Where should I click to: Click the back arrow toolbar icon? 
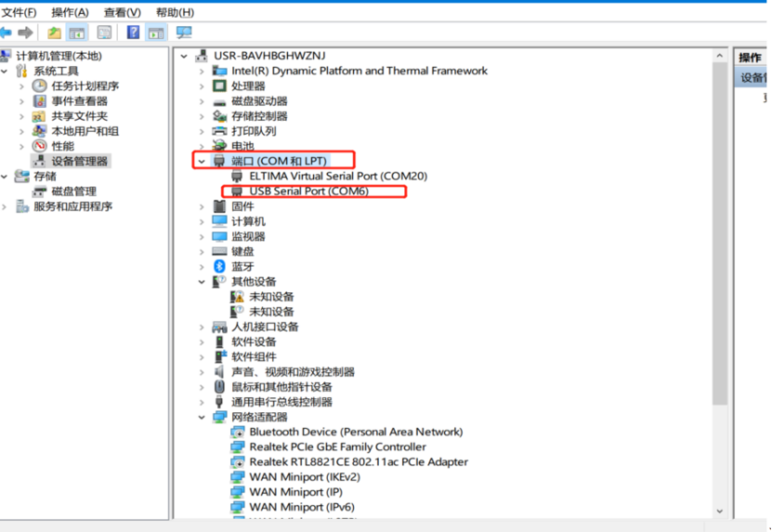click(7, 32)
